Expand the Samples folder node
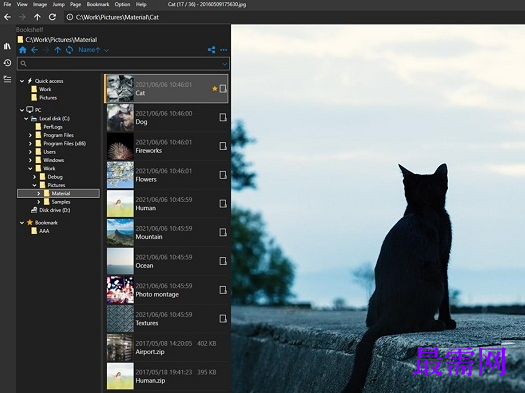This screenshot has height=393, width=525. (39, 202)
